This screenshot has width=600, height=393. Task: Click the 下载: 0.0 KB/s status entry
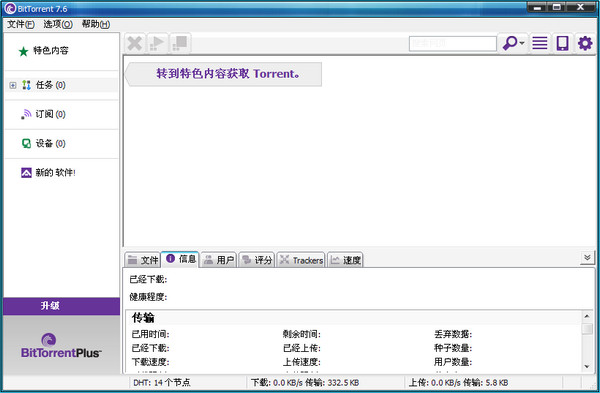click(305, 382)
